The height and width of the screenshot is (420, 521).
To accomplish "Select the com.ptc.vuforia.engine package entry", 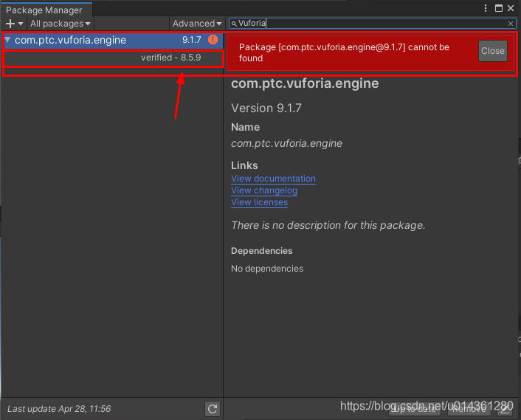I will (113, 40).
